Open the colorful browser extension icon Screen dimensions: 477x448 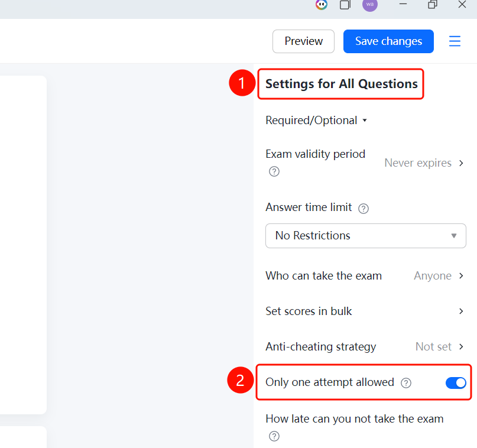point(322,5)
